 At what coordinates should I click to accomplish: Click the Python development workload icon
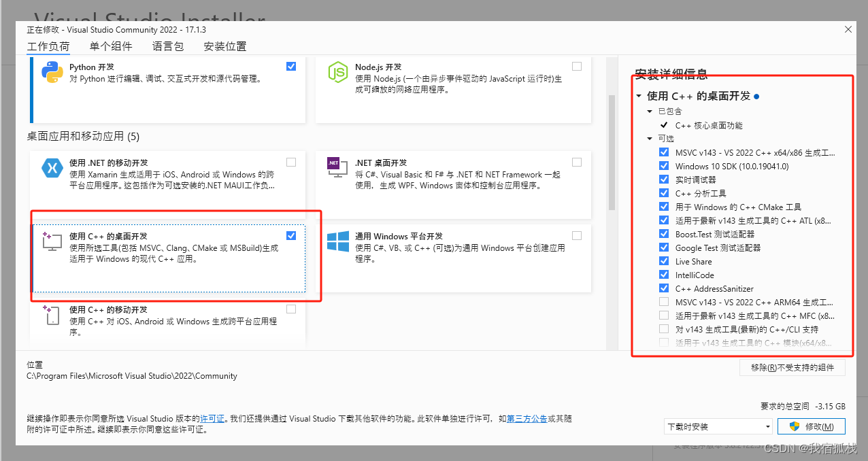click(52, 72)
